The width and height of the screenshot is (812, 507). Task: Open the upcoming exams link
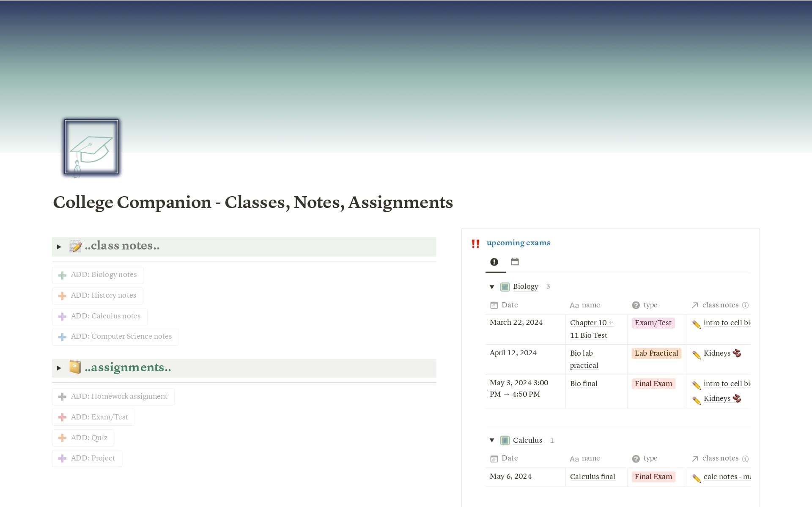point(518,243)
